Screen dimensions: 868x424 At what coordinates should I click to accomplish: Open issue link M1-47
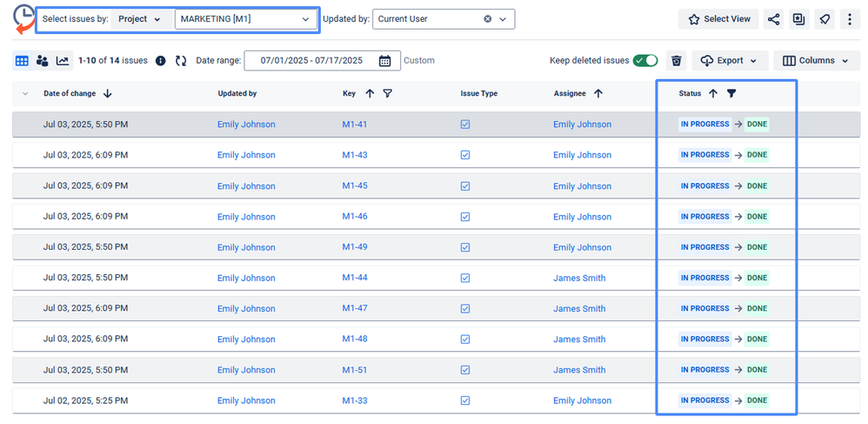click(x=354, y=308)
